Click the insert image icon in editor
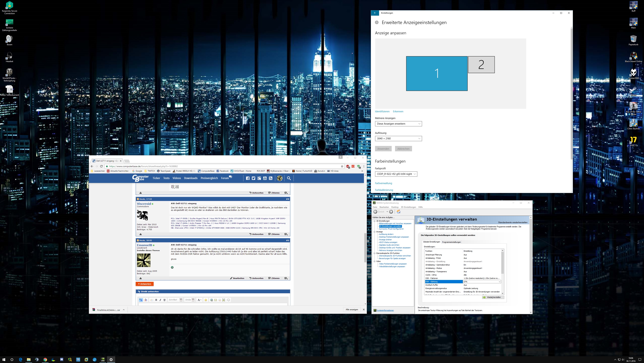The height and width of the screenshot is (363, 644). [x=224, y=300]
